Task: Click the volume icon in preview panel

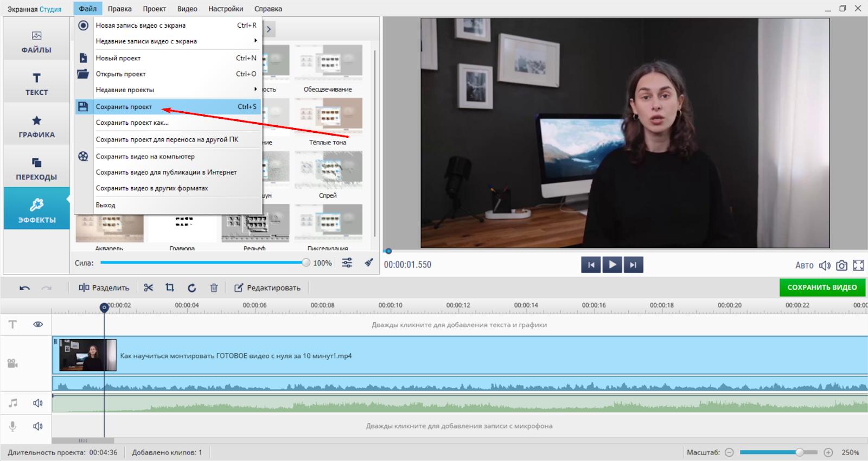Action: pyautogui.click(x=825, y=265)
